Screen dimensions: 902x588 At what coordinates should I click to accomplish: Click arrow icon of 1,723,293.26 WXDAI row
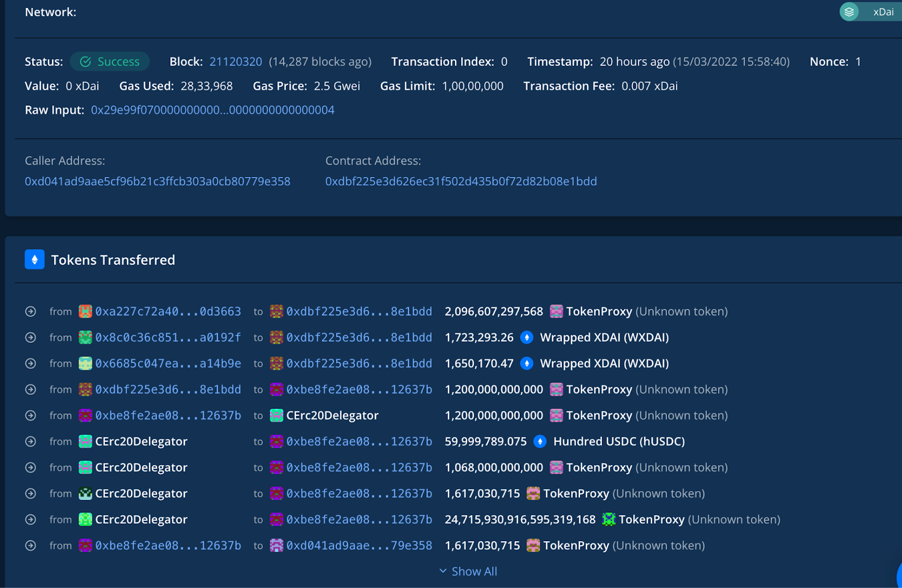[x=31, y=337]
